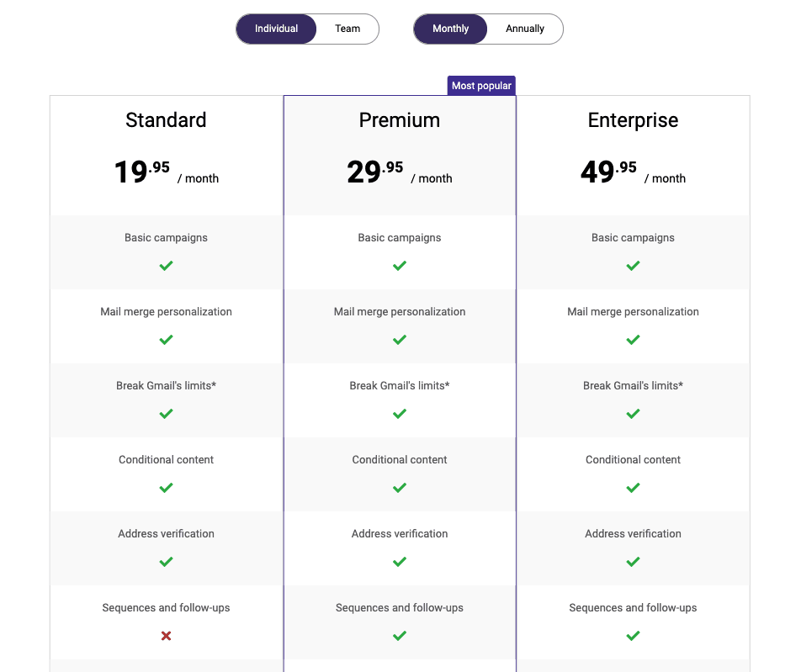Click the Standard Address verification checkmark
The width and height of the screenshot is (801, 672).
pos(166,562)
